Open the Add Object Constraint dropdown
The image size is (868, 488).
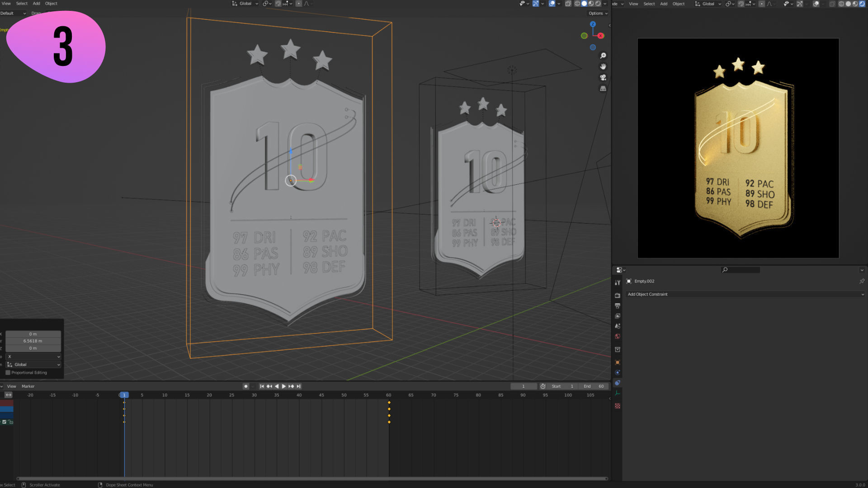tap(745, 294)
